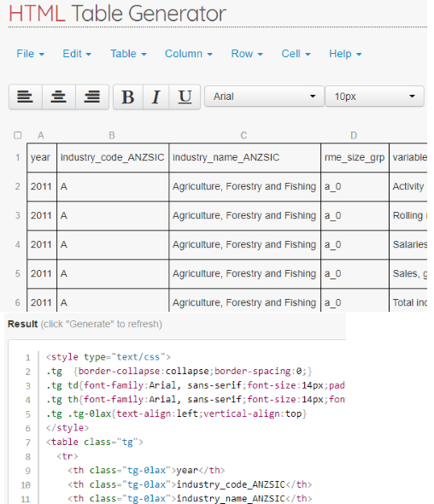Select column B header
Image resolution: width=434 pixels, height=504 pixels.
tap(112, 135)
